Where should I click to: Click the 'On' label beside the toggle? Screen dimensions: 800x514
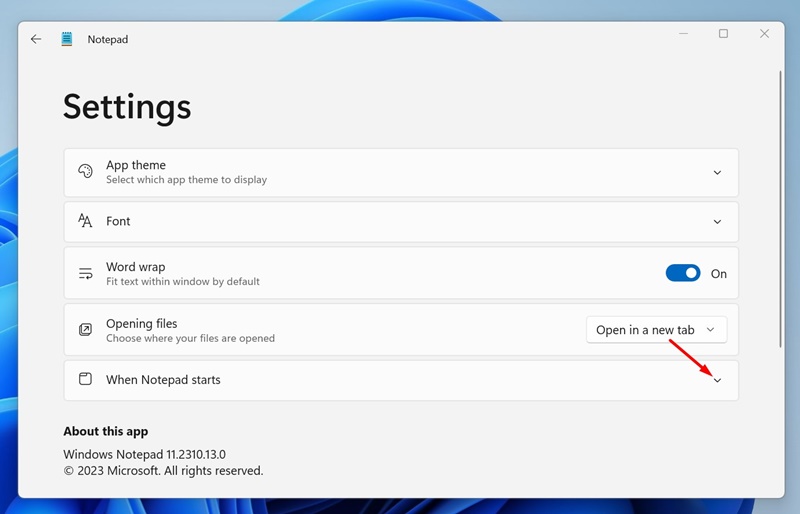click(x=718, y=274)
